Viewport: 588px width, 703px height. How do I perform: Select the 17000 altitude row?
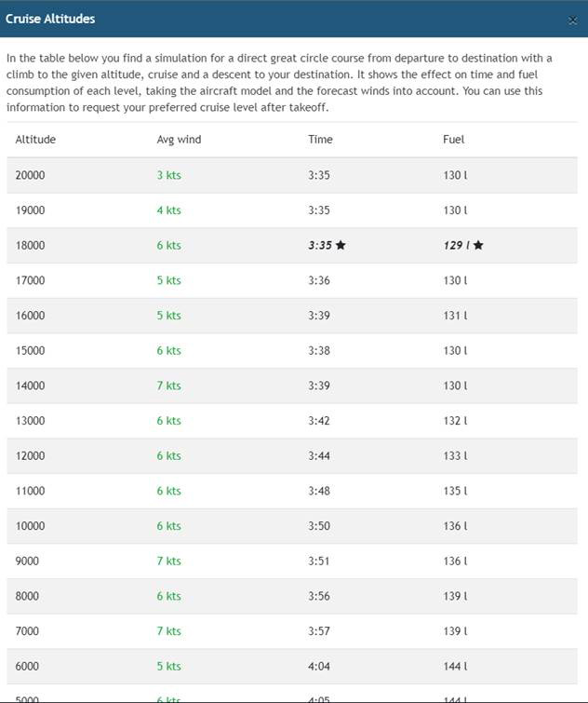[30, 280]
